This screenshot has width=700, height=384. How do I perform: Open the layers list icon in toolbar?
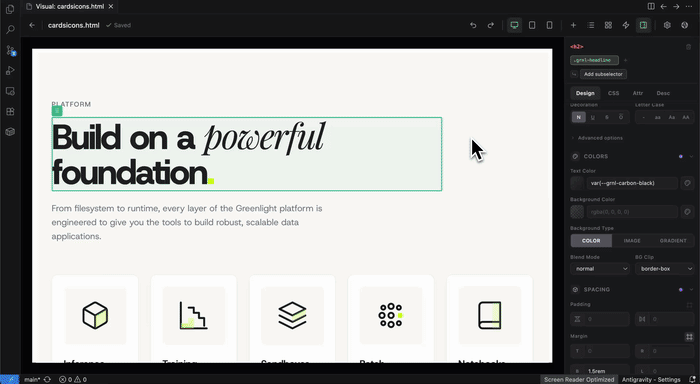click(591, 25)
